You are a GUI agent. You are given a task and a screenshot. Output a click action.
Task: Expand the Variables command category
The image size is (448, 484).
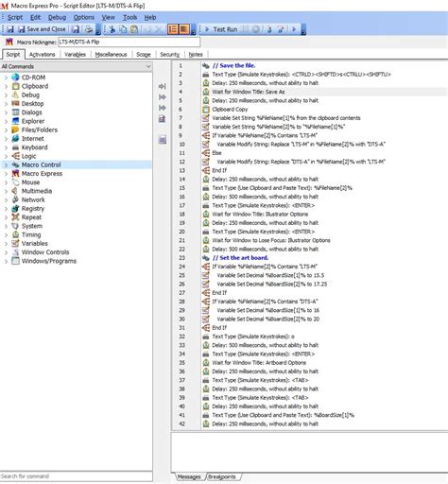tap(6, 243)
